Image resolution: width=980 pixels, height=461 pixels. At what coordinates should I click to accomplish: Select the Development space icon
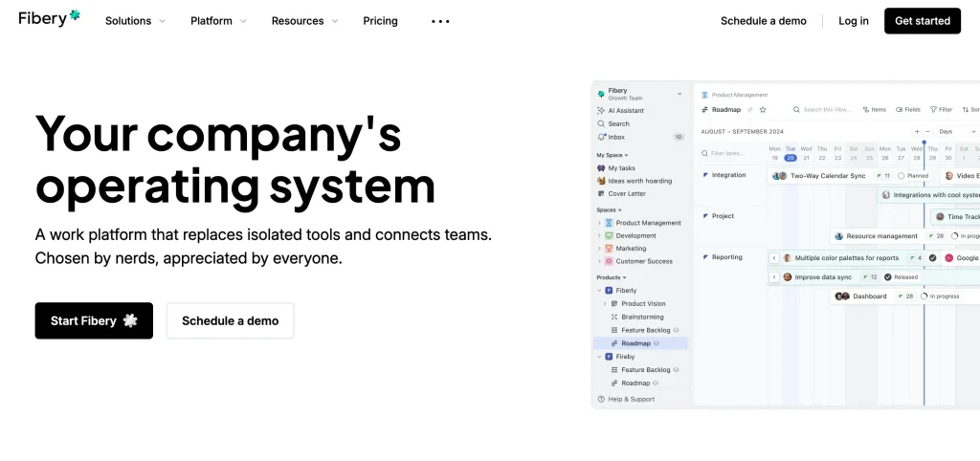[x=609, y=235]
